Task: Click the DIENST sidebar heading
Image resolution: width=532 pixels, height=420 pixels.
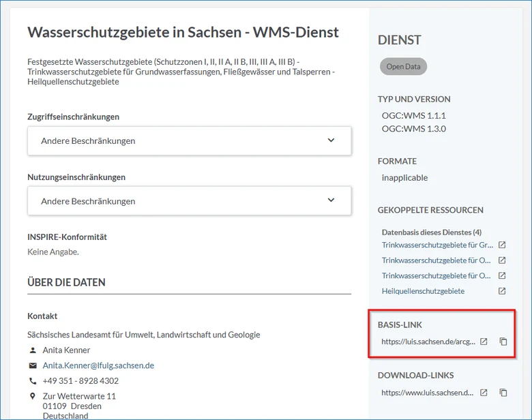Action: click(399, 40)
